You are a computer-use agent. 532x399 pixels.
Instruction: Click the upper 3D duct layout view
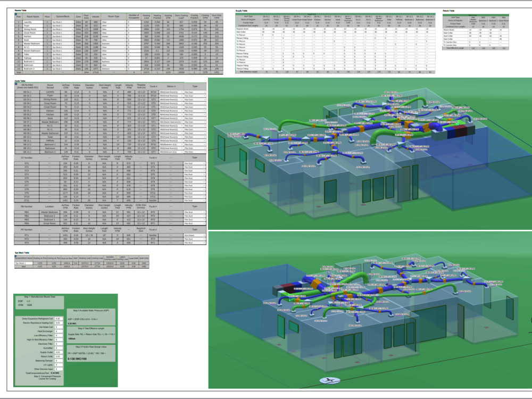point(370,154)
